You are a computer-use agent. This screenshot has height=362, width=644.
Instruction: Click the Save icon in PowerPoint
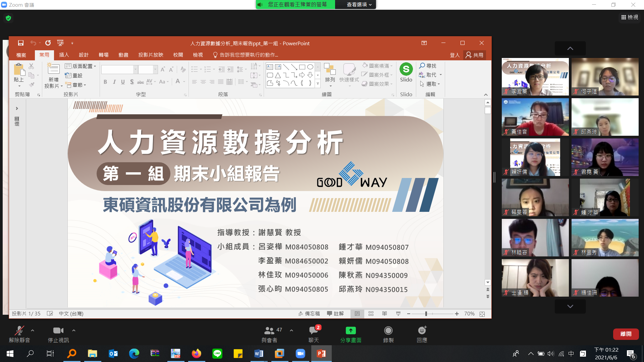tap(21, 43)
